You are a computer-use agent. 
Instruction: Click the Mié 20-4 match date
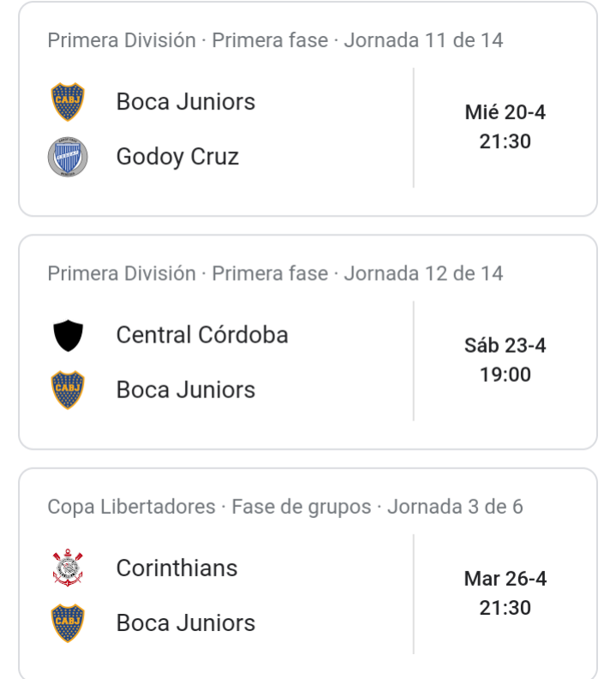[x=505, y=112]
